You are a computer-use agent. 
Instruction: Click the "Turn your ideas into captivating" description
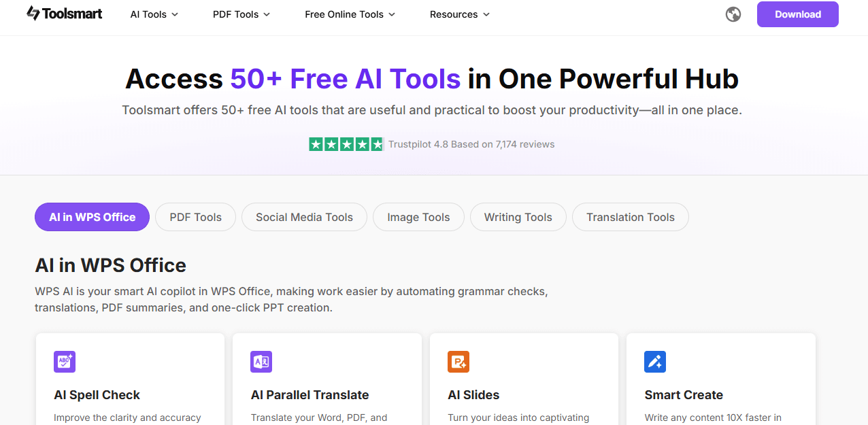pyautogui.click(x=518, y=418)
